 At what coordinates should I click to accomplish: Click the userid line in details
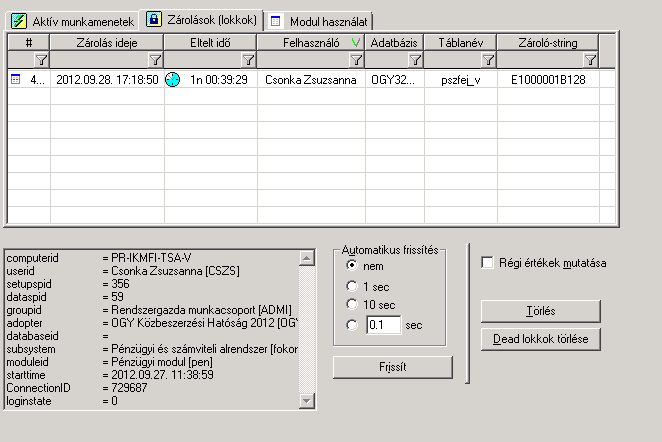pyautogui.click(x=123, y=271)
